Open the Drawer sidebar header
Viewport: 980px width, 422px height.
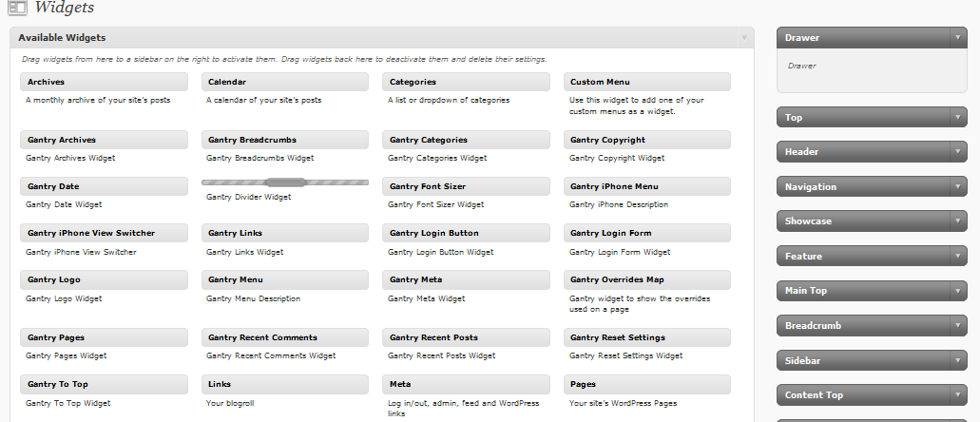click(x=872, y=37)
